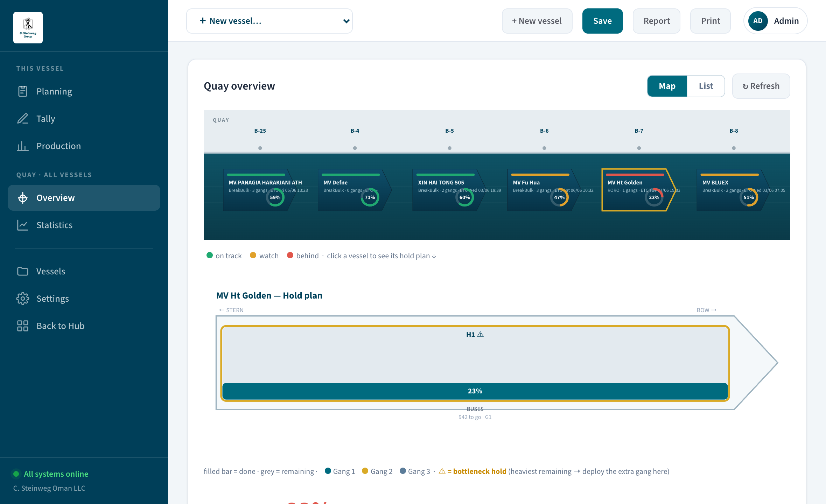The image size is (826, 504).
Task: Click the H1 bottleneck warning triangle
Action: [x=481, y=334]
